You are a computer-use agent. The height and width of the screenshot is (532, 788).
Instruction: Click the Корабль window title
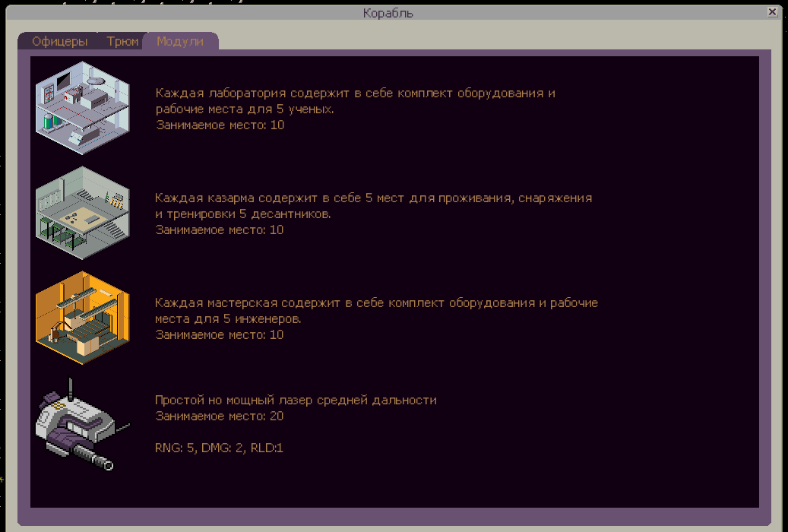coord(388,13)
